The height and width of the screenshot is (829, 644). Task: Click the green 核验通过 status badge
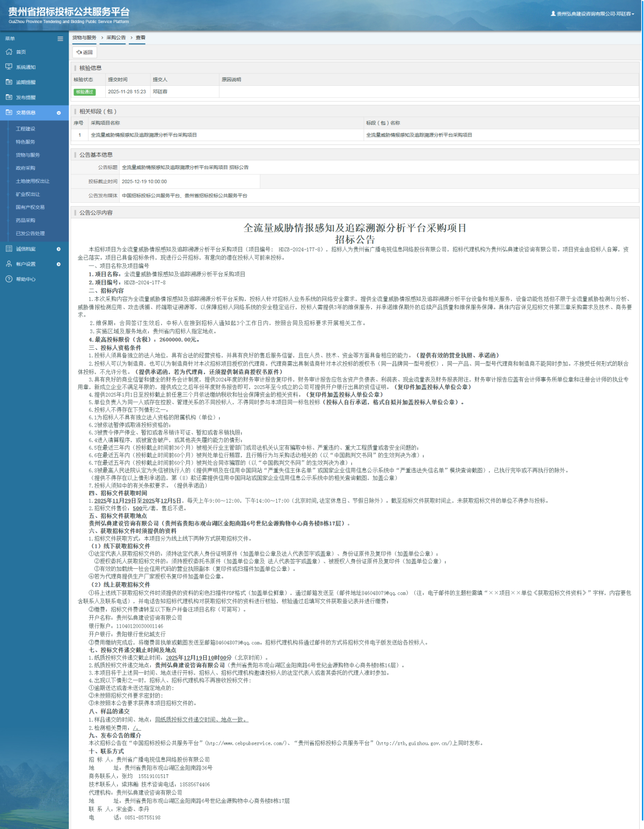tap(84, 92)
